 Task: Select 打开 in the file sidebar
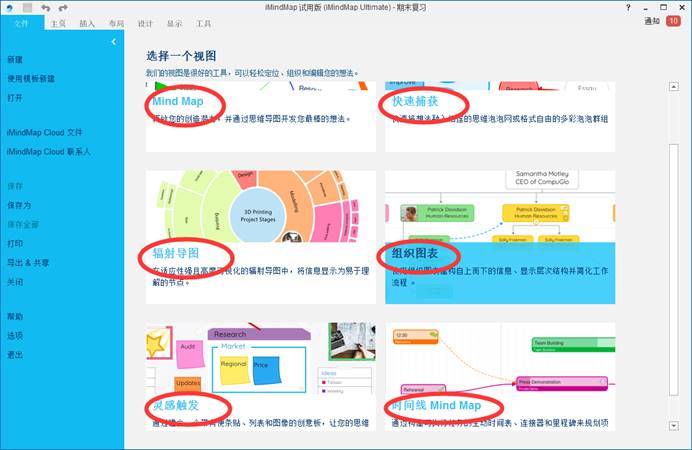coord(15,98)
